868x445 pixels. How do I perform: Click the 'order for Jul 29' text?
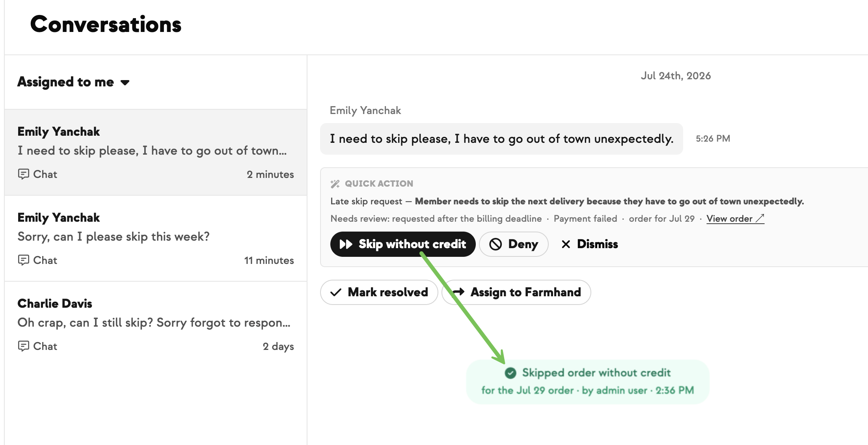pyautogui.click(x=662, y=219)
